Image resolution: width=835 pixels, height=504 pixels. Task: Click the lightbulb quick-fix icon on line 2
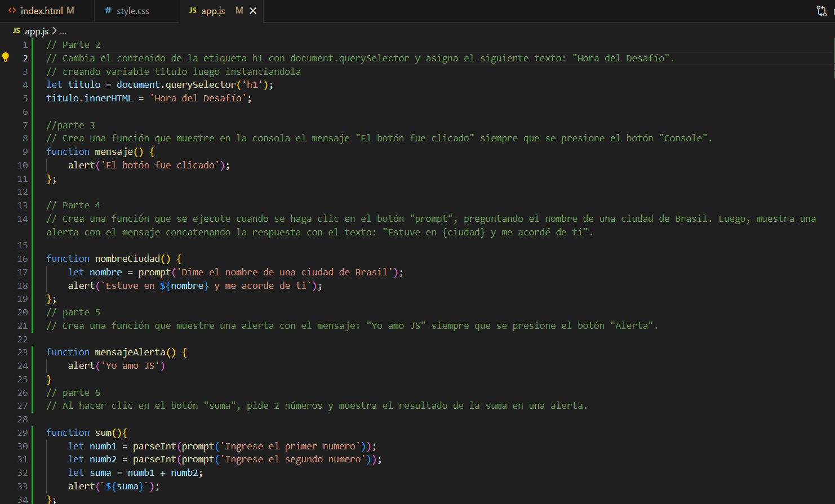pos(6,57)
